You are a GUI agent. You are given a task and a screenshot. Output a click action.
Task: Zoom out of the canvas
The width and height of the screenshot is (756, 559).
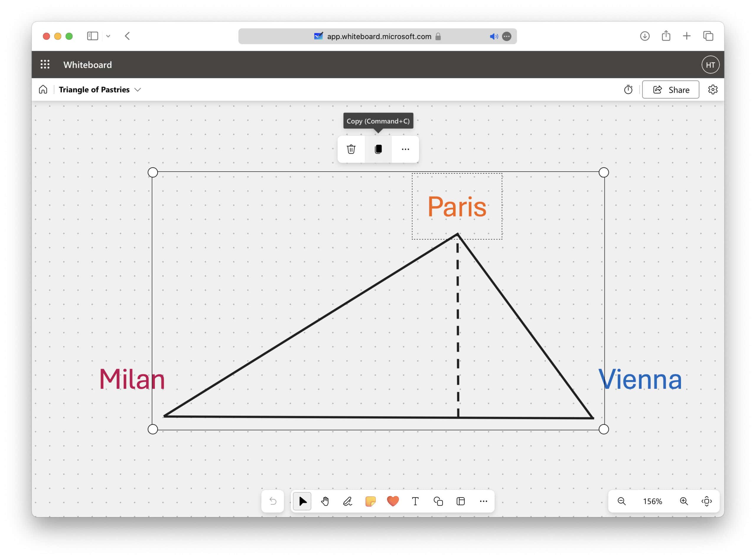pyautogui.click(x=621, y=501)
